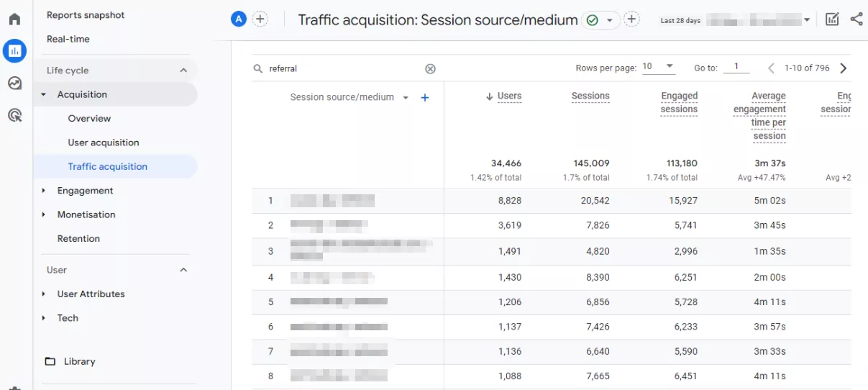Open the Advertising icon in left rail
The width and height of the screenshot is (868, 390).
(14, 115)
